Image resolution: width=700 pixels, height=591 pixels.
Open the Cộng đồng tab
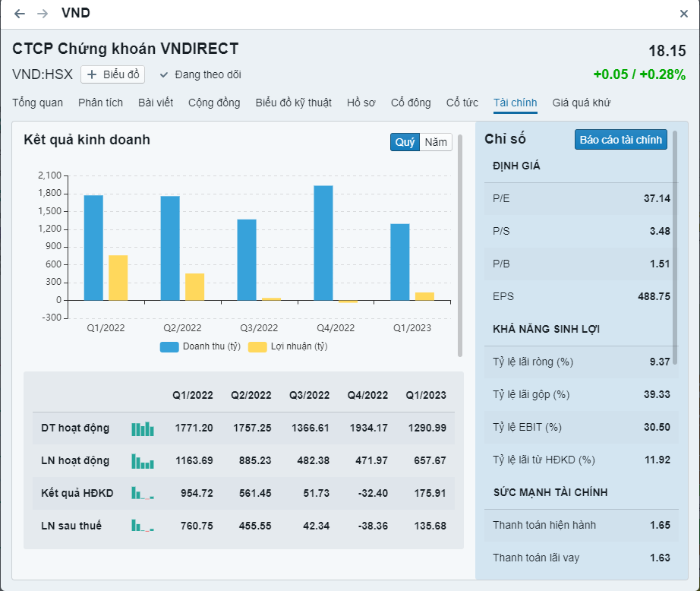[214, 103]
